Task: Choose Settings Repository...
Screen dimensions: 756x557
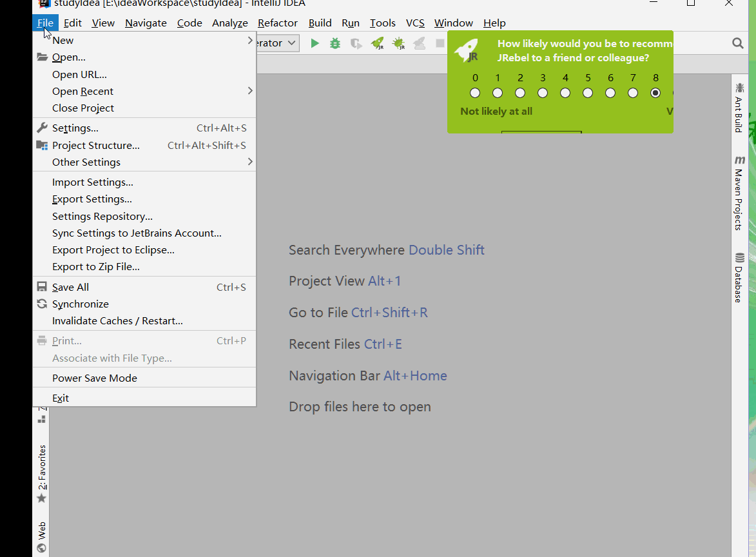Action: (x=144, y=216)
